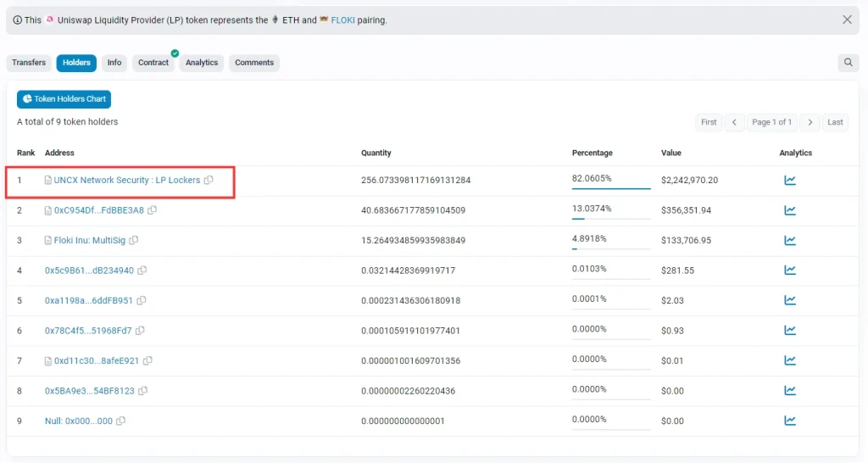The image size is (868, 463).
Task: Click the info icon in the banner
Action: tap(17, 20)
